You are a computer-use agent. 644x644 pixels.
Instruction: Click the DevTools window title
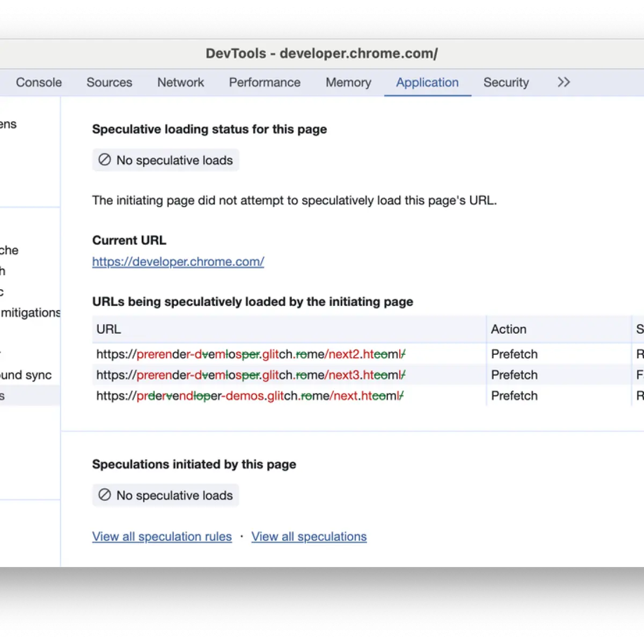click(322, 53)
